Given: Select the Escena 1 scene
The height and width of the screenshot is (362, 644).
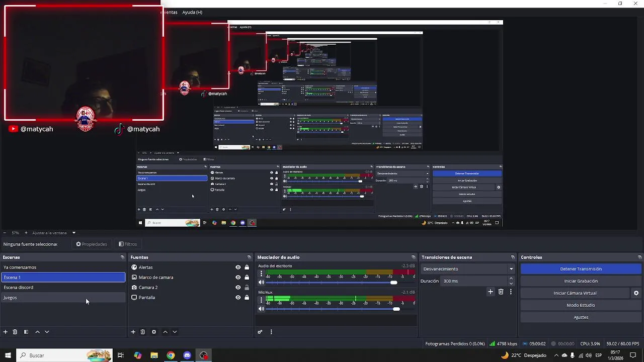Looking at the screenshot, I should point(63,278).
